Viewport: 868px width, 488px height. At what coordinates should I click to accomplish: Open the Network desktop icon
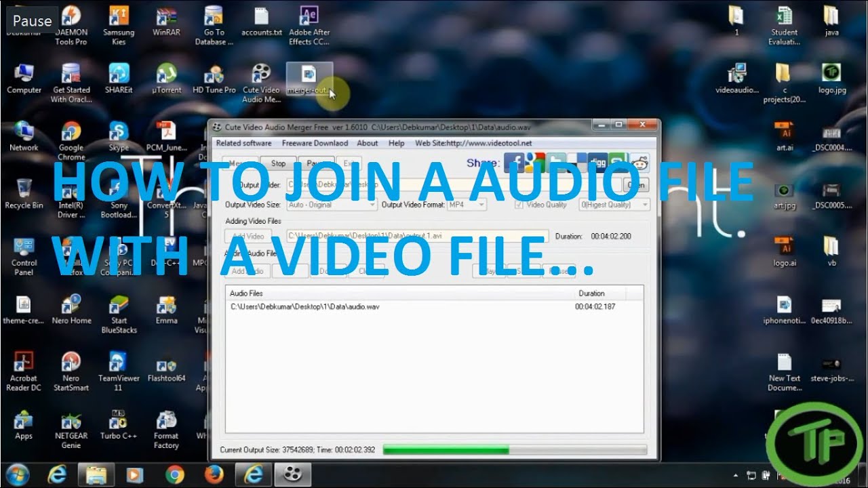[24, 137]
